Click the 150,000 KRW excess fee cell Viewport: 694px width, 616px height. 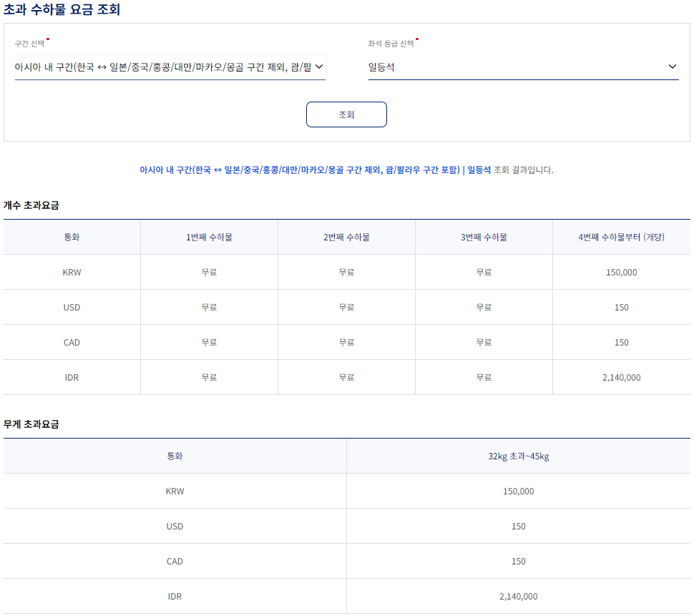pos(620,272)
